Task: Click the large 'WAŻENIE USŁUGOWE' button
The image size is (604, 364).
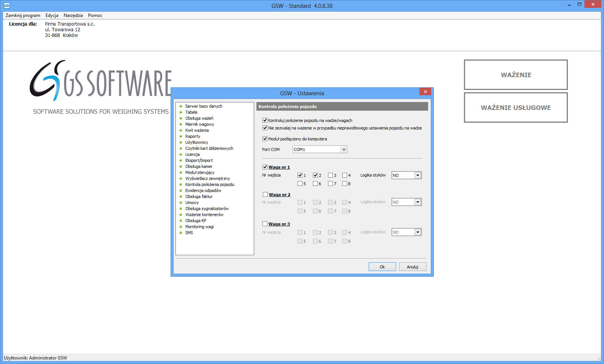Action: pos(516,108)
